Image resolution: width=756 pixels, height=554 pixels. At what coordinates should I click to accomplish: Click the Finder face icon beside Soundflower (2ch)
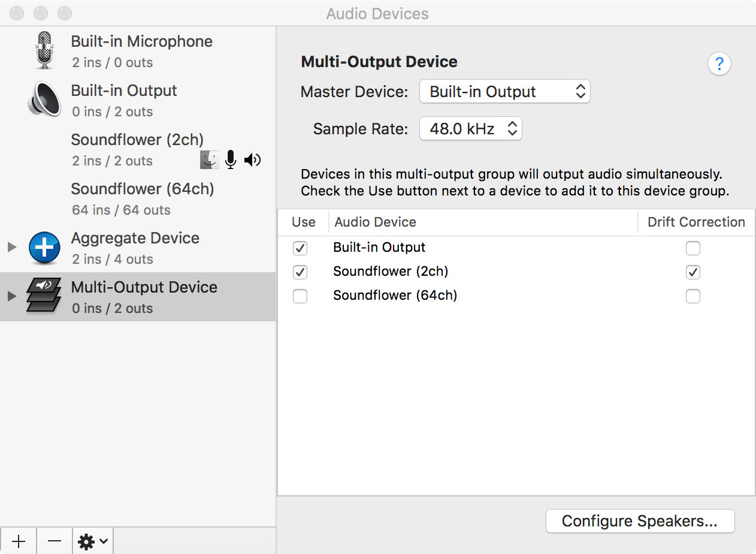pos(209,159)
